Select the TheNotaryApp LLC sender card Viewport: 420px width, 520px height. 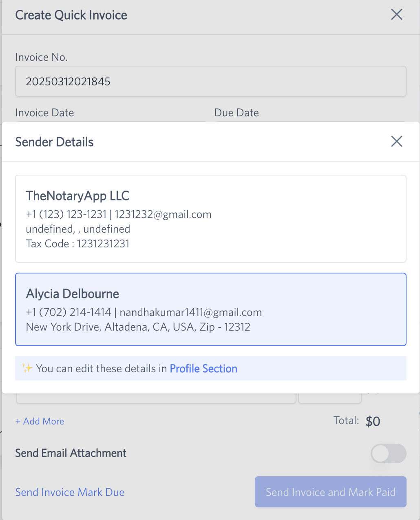tap(210, 219)
